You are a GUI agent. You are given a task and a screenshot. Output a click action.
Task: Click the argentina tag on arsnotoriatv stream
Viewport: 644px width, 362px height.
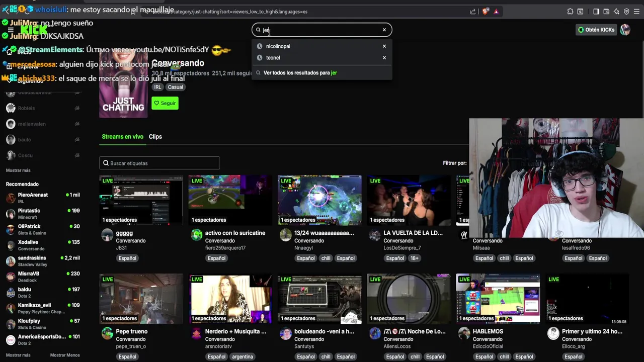point(243,356)
